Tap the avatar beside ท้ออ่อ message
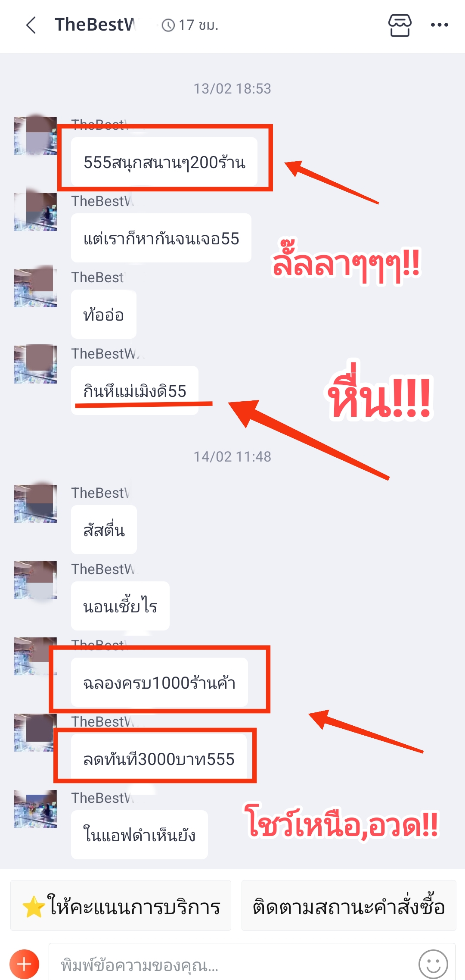465x980 pixels. 35,288
